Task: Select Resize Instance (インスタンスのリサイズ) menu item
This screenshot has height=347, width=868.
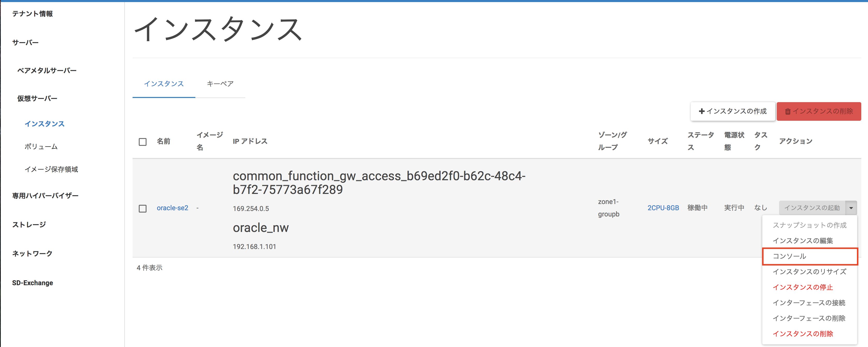Action: 809,272
